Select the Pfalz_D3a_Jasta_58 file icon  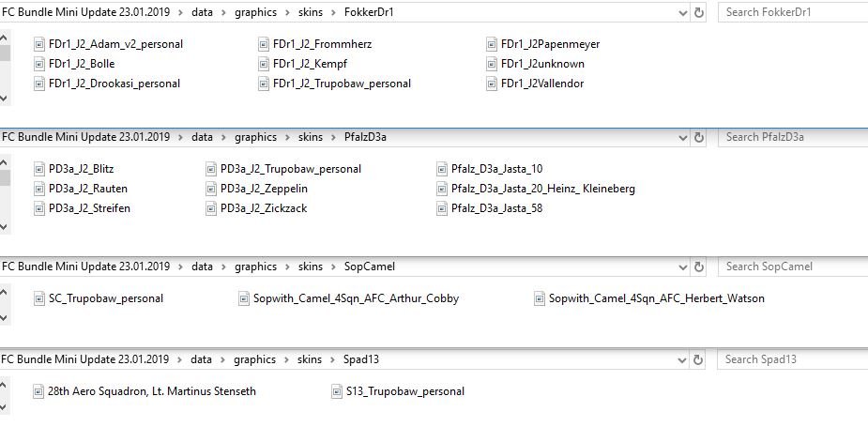[443, 208]
